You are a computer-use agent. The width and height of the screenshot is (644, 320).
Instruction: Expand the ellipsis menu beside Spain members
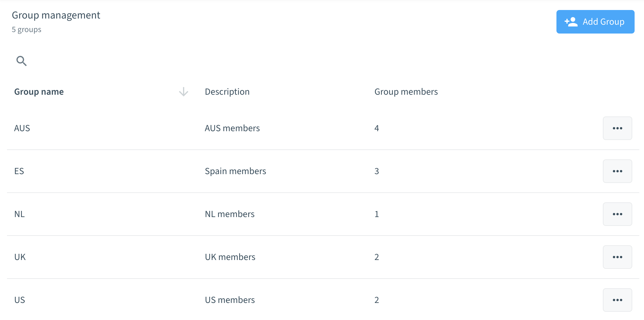coord(617,171)
